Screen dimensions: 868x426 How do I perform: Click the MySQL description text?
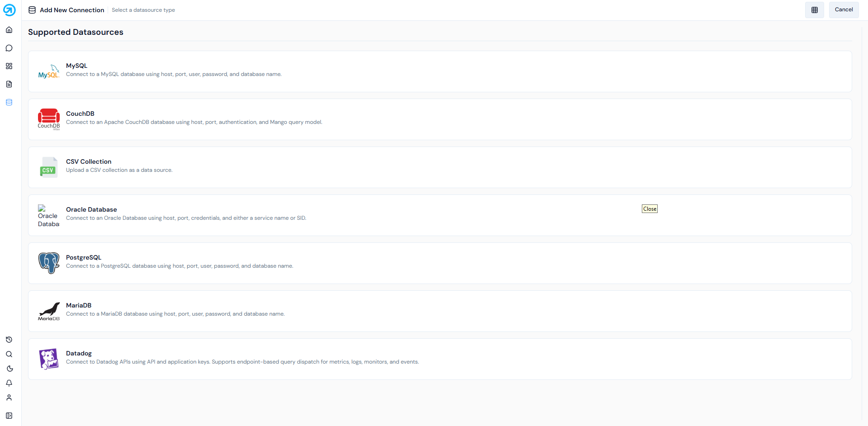tap(174, 74)
